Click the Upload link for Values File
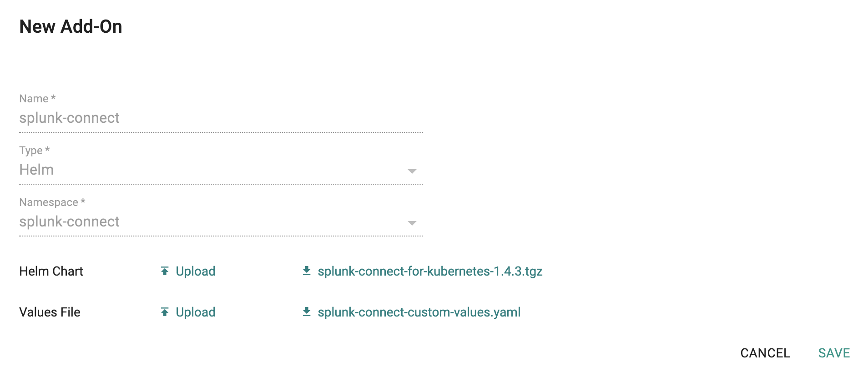868x372 pixels. 196,312
